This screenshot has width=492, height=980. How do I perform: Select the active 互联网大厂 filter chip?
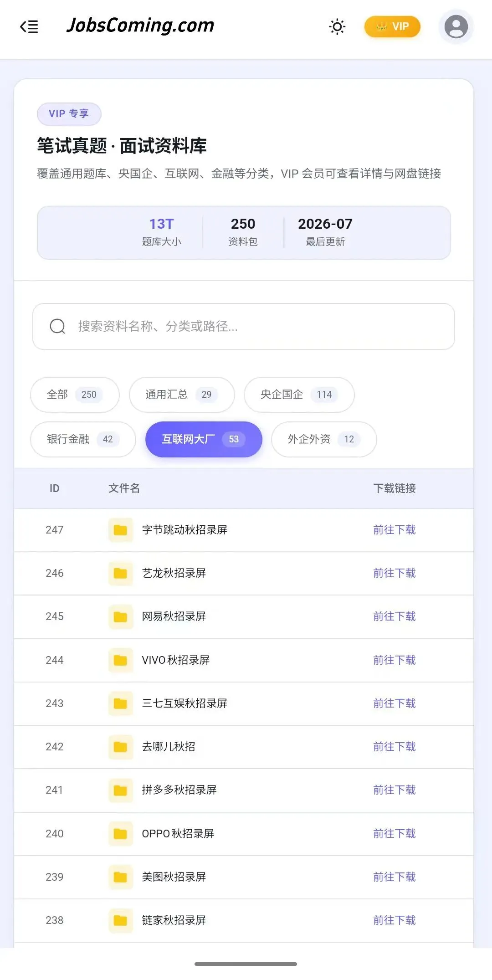point(204,439)
